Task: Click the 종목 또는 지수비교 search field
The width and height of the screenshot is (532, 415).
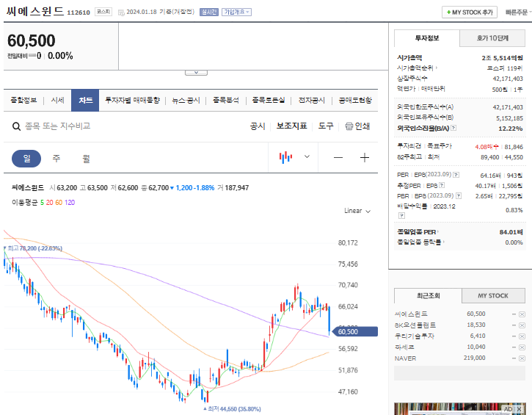Action: (58, 126)
